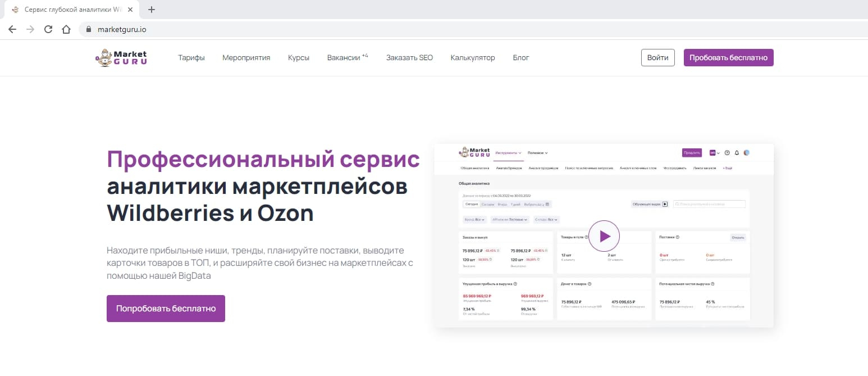868x376 pixels.
Task: Click the Market Guru logo in site header
Action: click(x=121, y=58)
